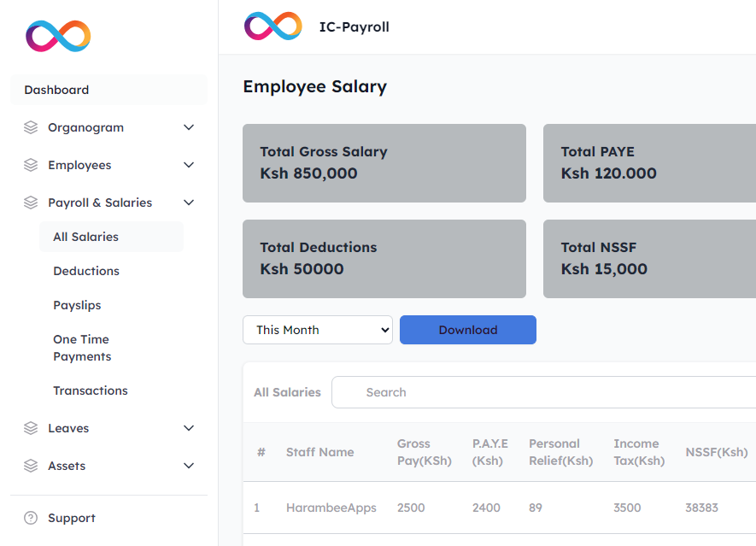Expand the Organogram menu chevron
756x546 pixels.
click(189, 127)
